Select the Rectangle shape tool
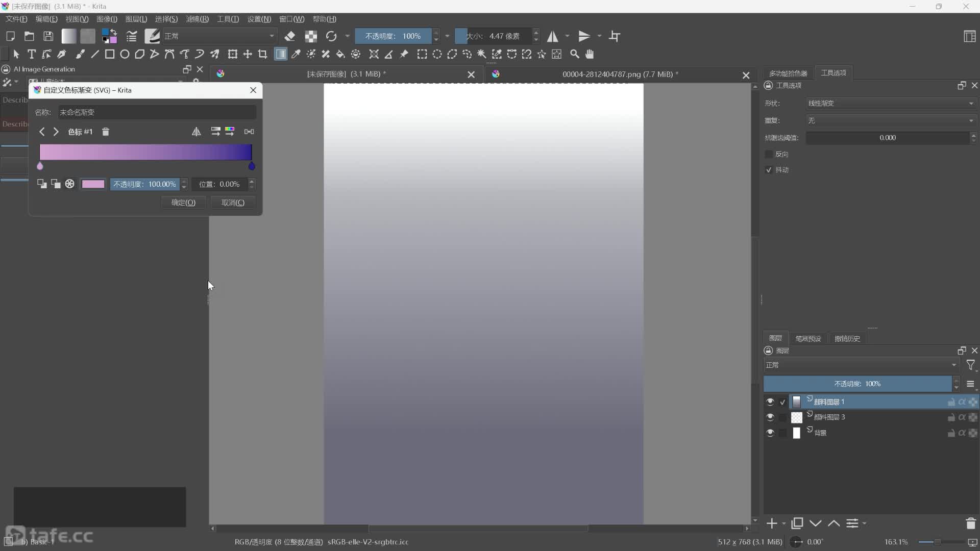Image resolution: width=980 pixels, height=551 pixels. (110, 54)
